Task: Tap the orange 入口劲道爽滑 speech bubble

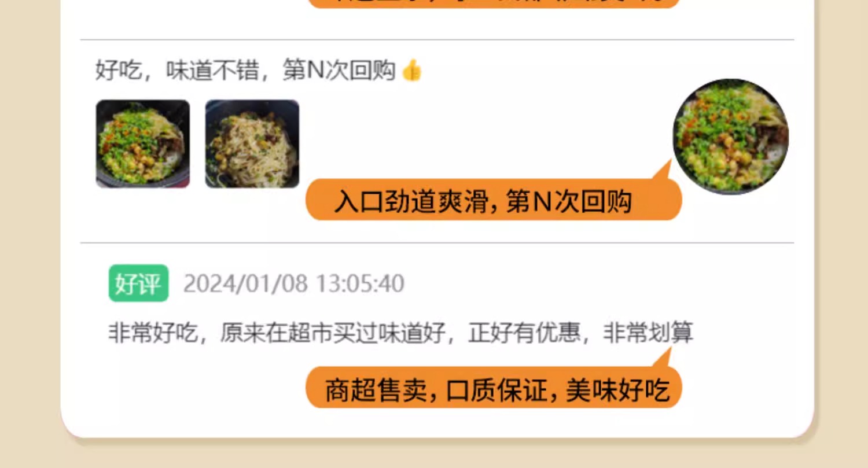Action: click(494, 200)
